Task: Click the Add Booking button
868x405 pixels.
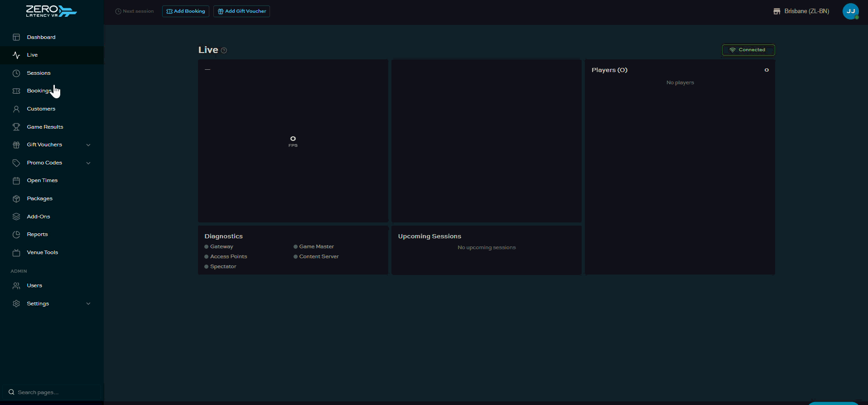Action: point(186,11)
